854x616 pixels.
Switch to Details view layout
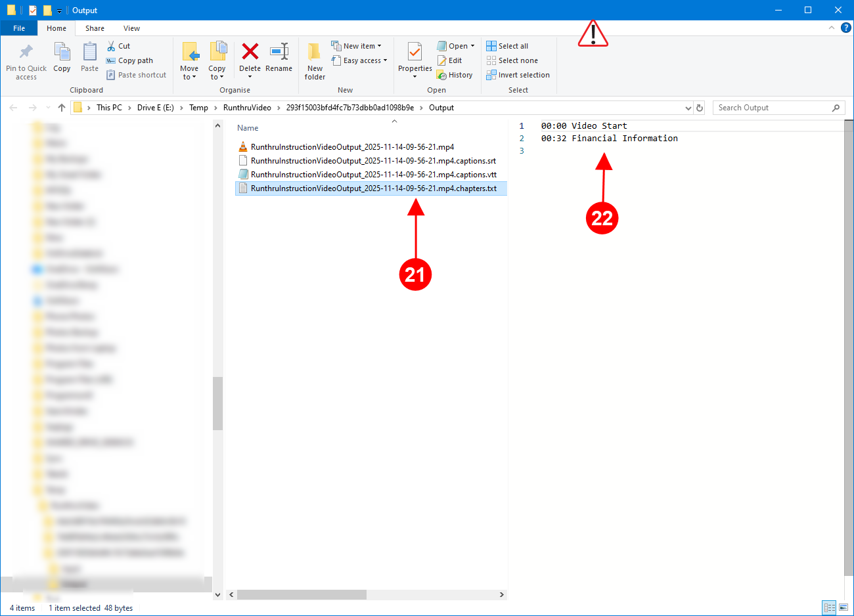point(829,607)
